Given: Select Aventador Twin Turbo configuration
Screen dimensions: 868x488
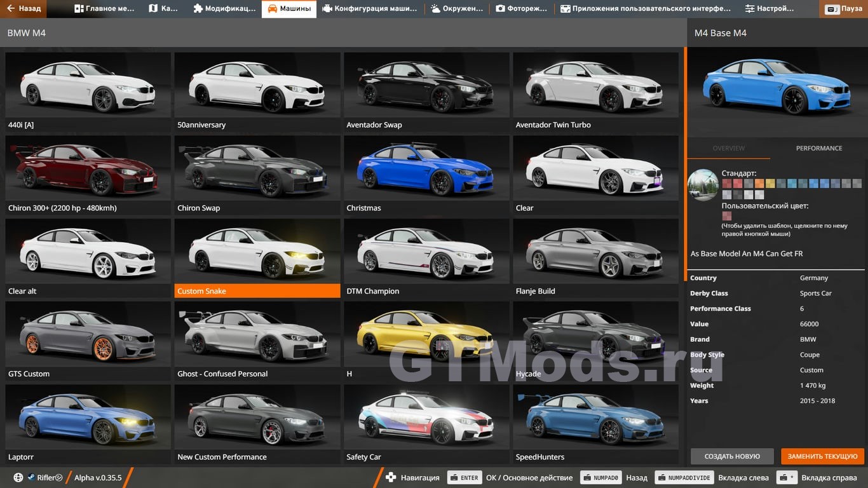Looking at the screenshot, I should [x=596, y=91].
